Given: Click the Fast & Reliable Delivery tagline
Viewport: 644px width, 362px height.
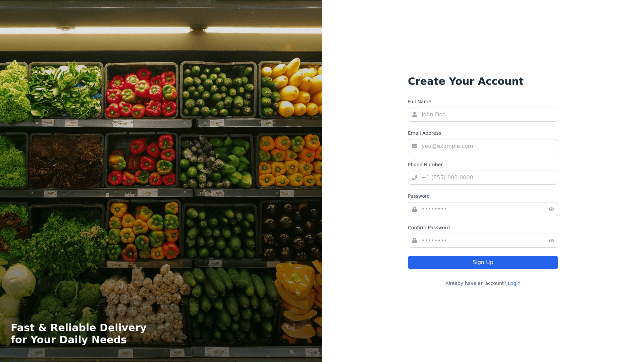Looking at the screenshot, I should pyautogui.click(x=78, y=334).
